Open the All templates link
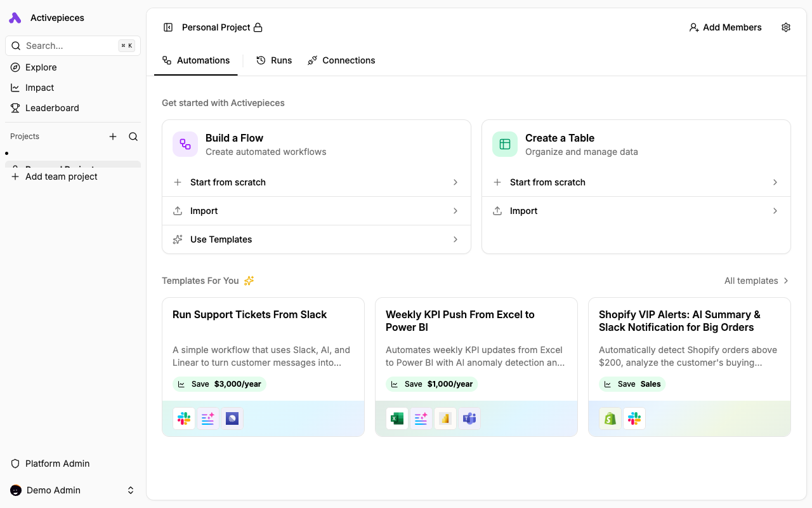 (x=757, y=281)
